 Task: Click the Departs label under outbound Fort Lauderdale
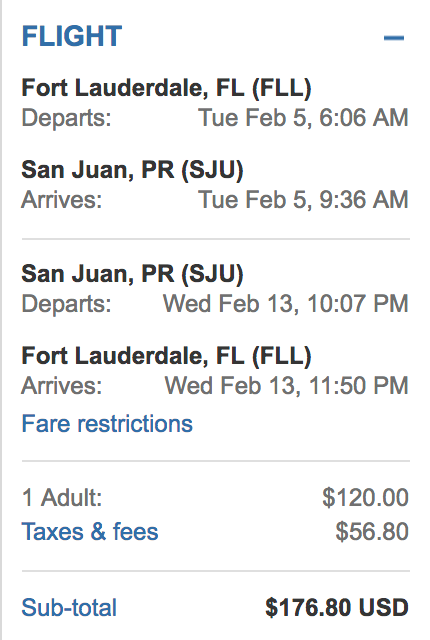pyautogui.click(x=66, y=118)
